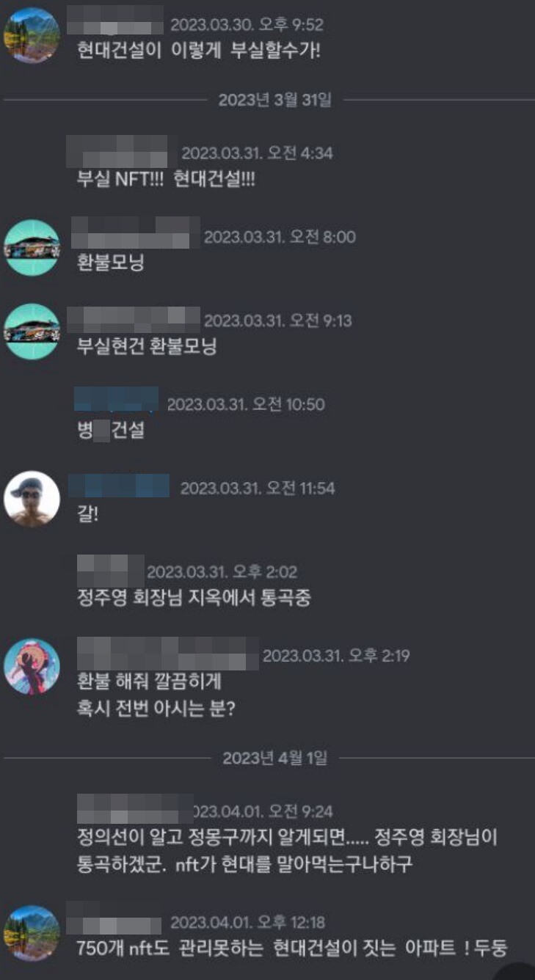Open the teal car avatar beside the 9:13 message
Image resolution: width=535 pixels, height=980 pixels.
pyautogui.click(x=32, y=331)
